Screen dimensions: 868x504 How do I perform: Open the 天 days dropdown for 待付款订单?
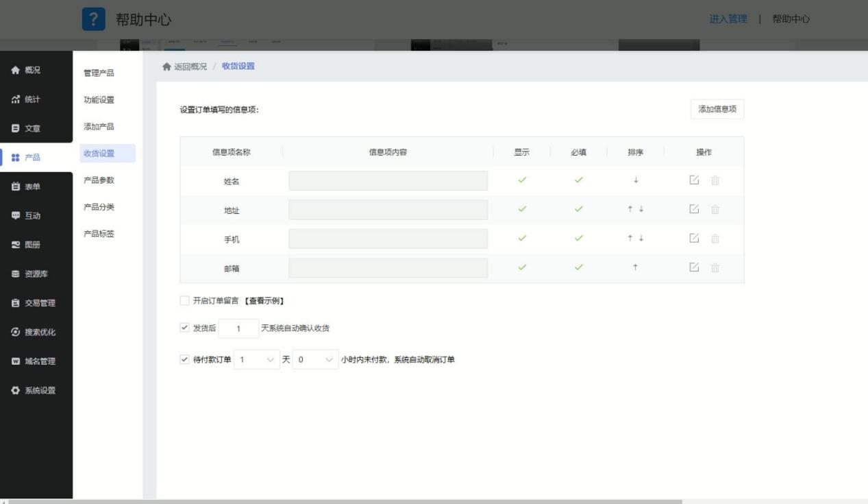(257, 360)
